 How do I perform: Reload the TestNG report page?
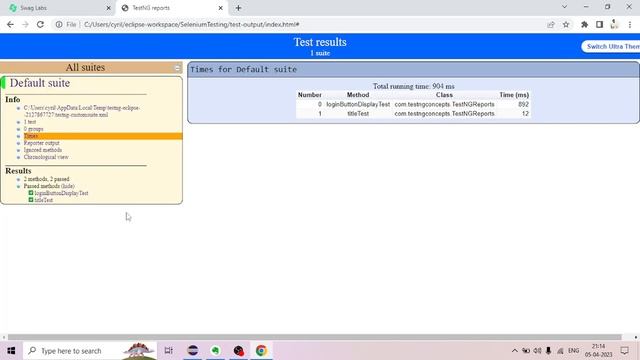tap(40, 24)
